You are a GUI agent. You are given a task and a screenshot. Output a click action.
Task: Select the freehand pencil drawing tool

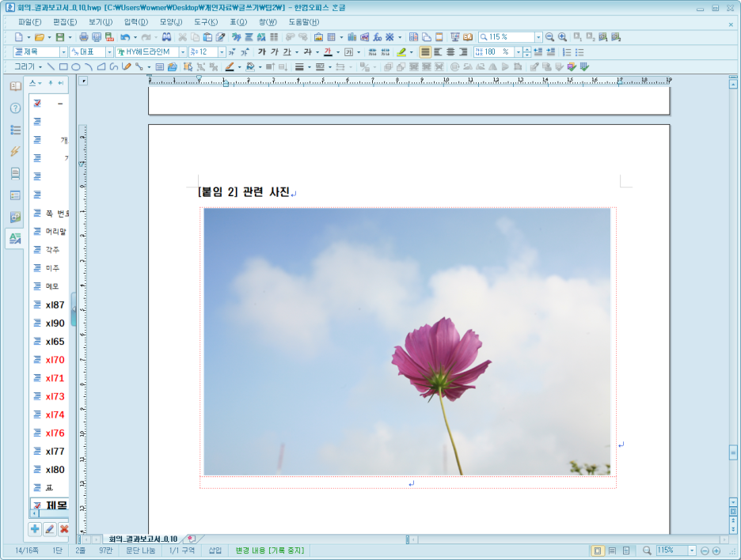(x=126, y=67)
